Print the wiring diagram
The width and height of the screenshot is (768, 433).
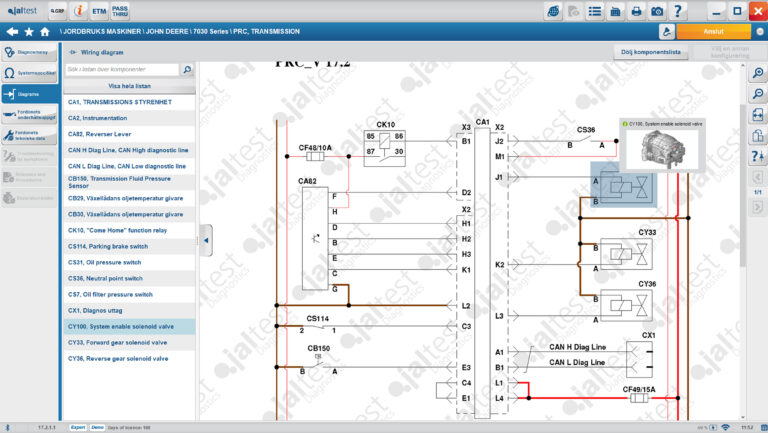(636, 11)
